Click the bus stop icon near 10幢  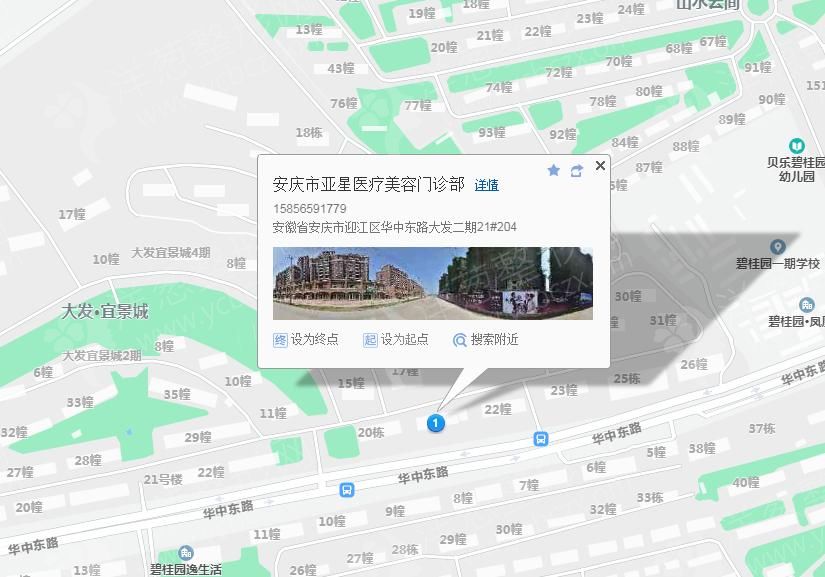347,490
